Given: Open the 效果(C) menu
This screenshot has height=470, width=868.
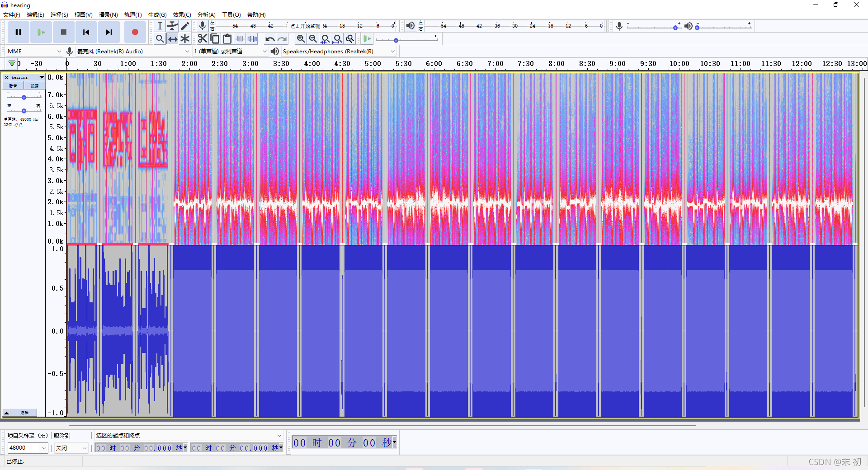Looking at the screenshot, I should click(x=182, y=15).
